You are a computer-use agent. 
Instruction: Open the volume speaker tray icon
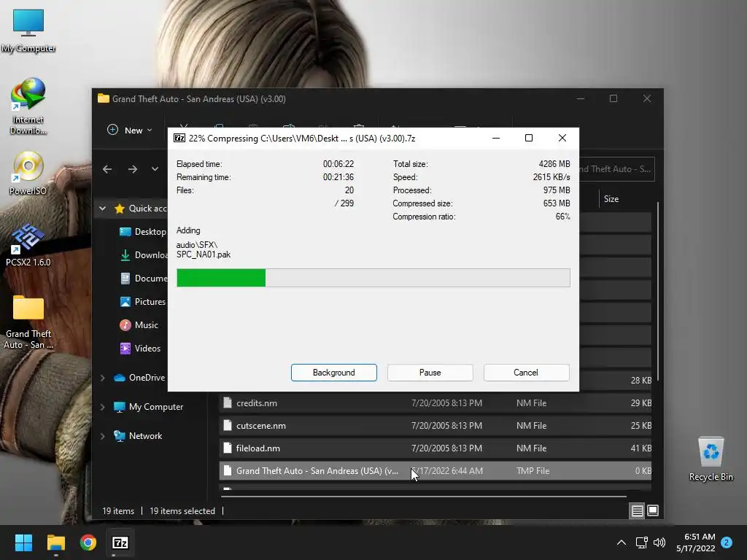coord(659,542)
